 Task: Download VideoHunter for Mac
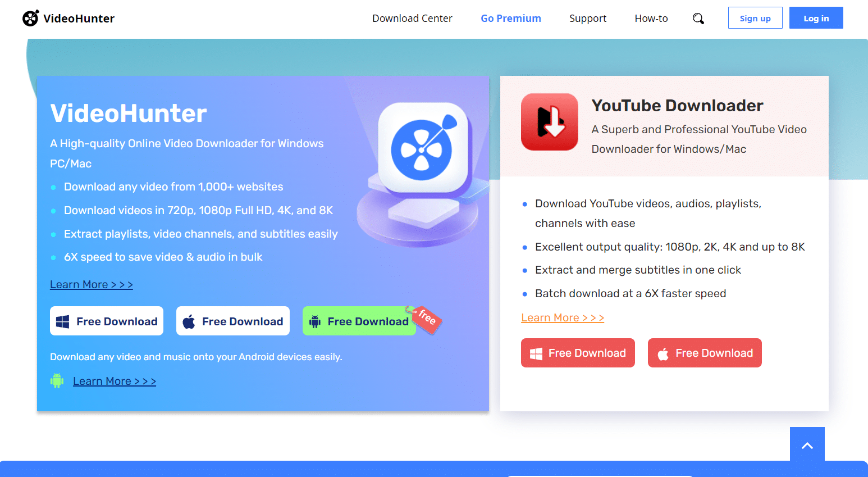pyautogui.click(x=233, y=321)
